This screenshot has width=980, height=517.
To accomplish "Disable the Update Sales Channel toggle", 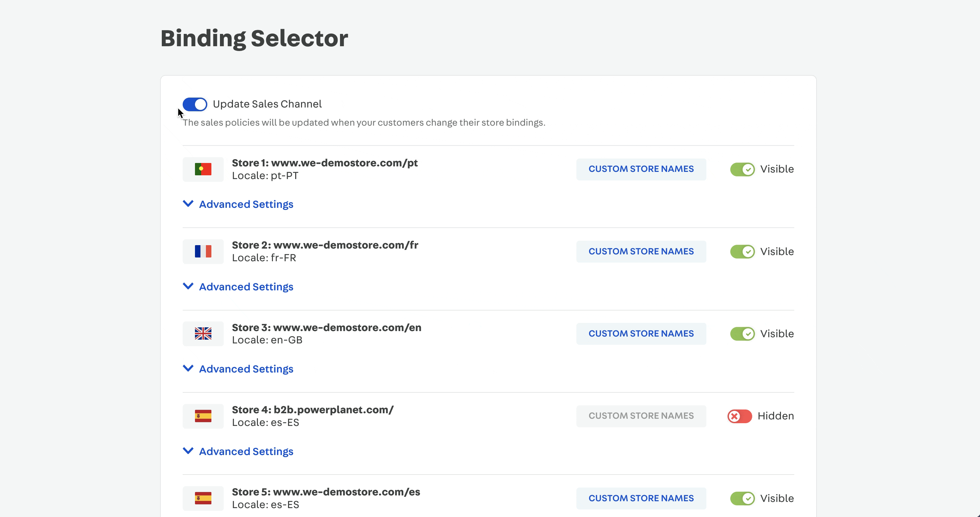I will 195,104.
